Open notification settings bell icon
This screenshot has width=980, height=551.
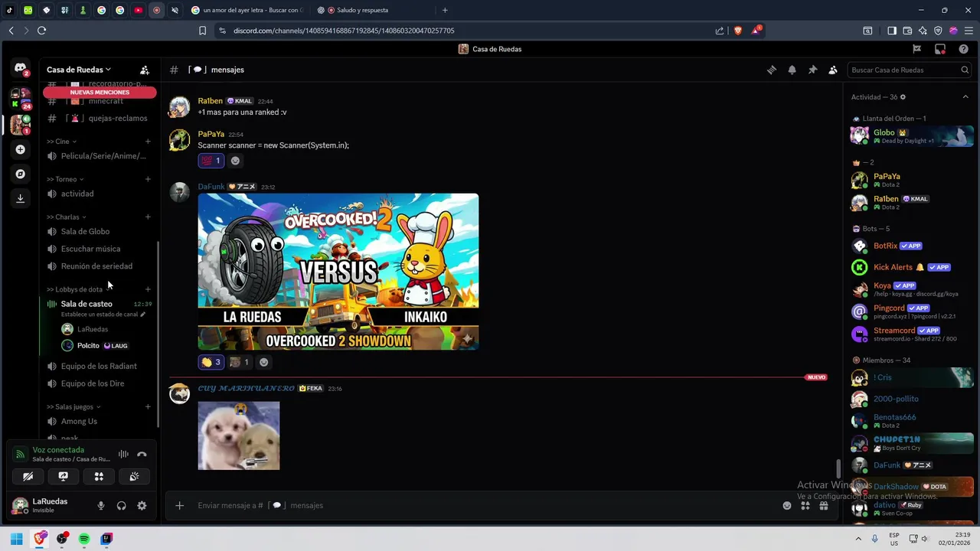point(792,70)
